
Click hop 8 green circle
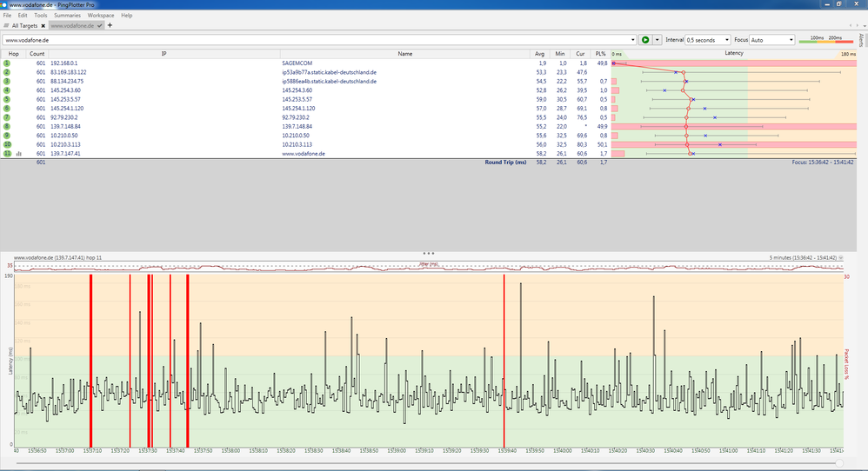point(7,127)
